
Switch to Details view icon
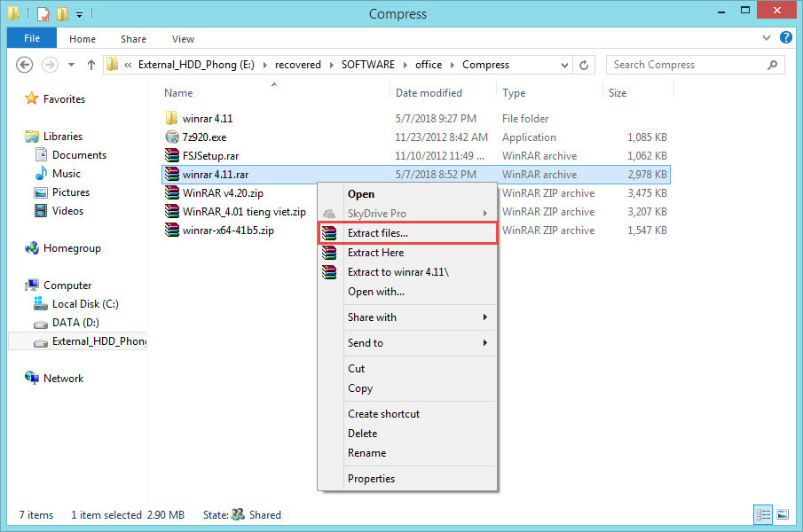(x=763, y=514)
